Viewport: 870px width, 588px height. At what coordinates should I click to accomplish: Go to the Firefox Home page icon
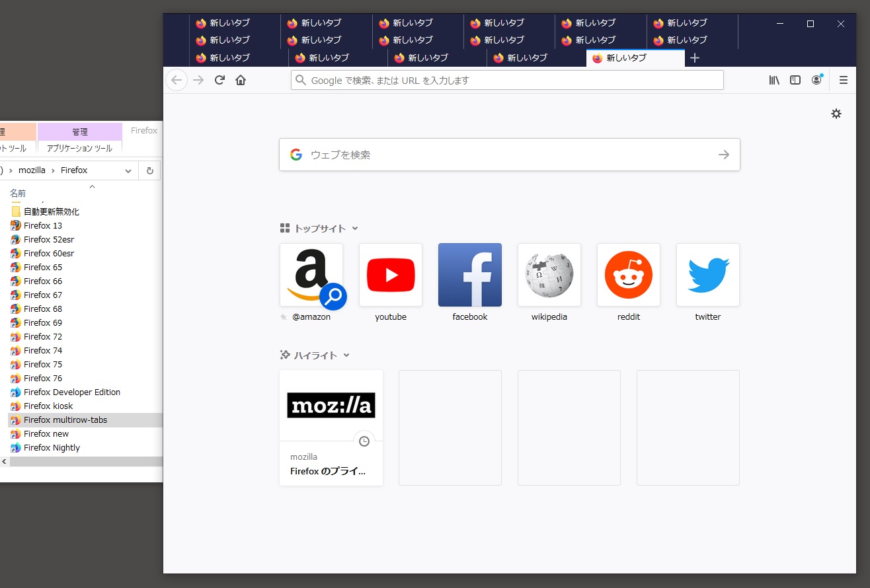pos(241,80)
